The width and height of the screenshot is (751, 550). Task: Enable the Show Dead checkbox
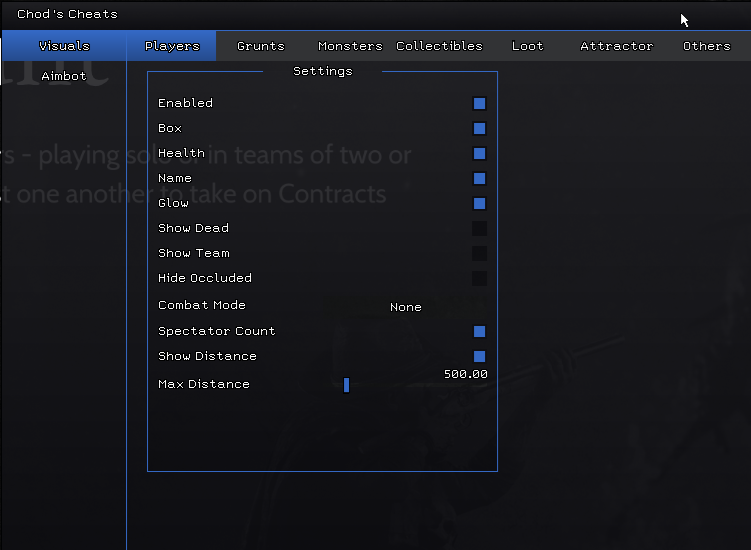(479, 229)
